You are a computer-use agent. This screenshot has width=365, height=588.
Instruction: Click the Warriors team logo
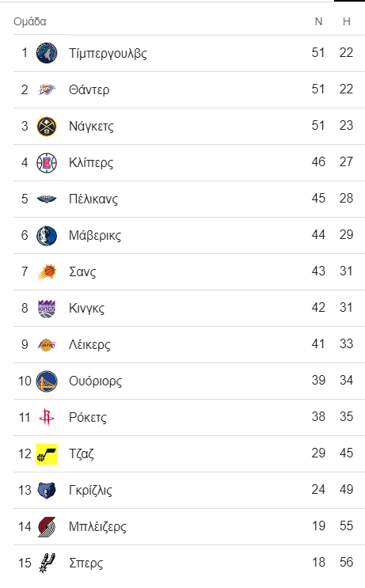click(47, 381)
